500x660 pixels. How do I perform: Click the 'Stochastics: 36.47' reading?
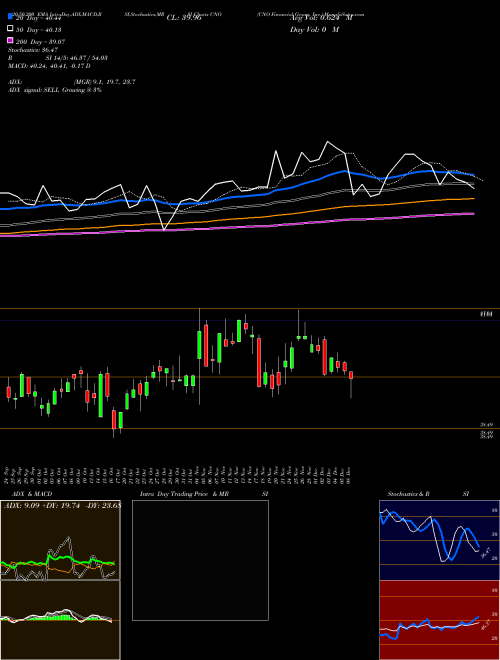33,50
